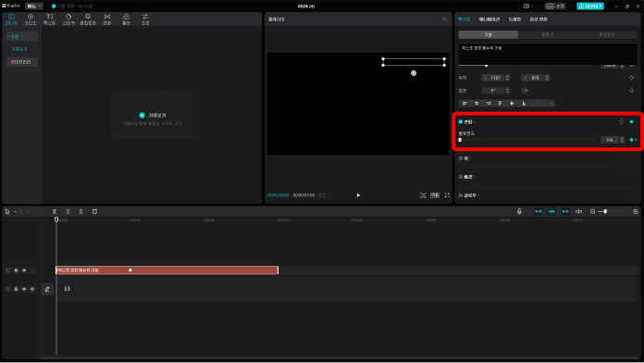Switch to the Tracking (트래킹) inspector tab
The width and height of the screenshot is (644, 363).
(514, 19)
